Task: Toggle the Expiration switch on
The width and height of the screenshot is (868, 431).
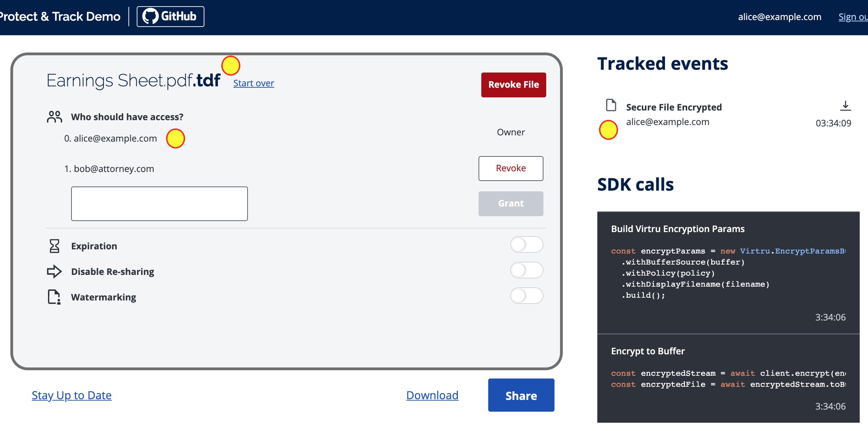Action: [526, 246]
